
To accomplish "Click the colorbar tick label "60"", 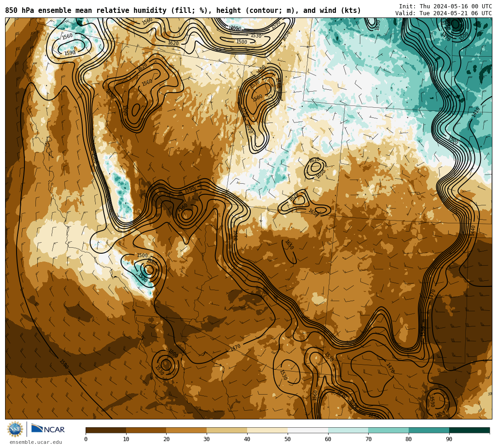I will (328, 439).
